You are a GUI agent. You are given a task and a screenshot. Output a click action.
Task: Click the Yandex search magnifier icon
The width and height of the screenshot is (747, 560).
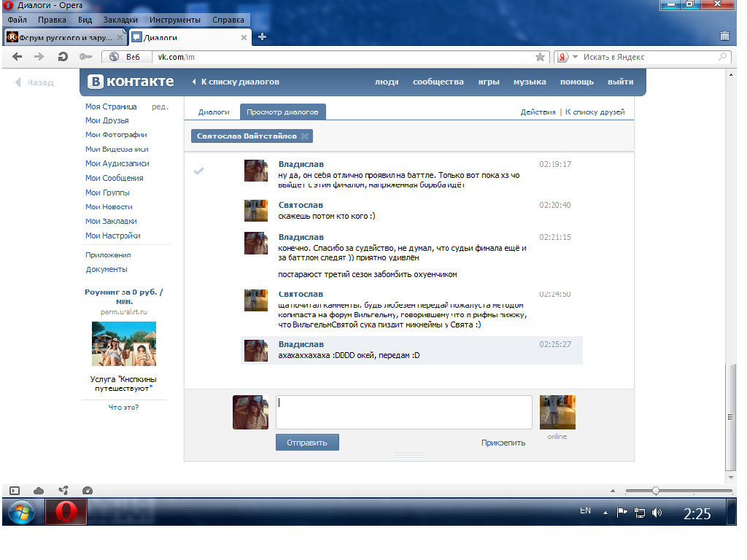coord(723,57)
